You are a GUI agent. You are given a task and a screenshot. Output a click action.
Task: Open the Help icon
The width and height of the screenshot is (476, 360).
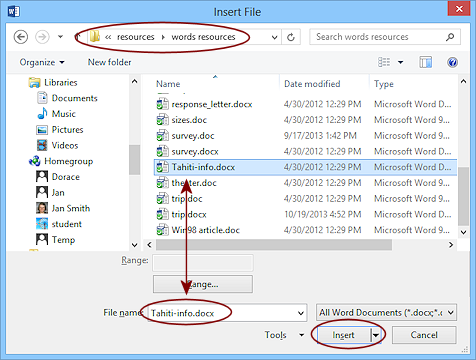click(452, 62)
